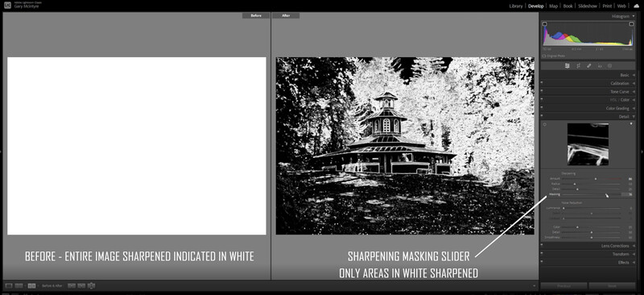Click the HSL label in HSL / Color
The height and width of the screenshot is (295, 644).
click(x=613, y=100)
